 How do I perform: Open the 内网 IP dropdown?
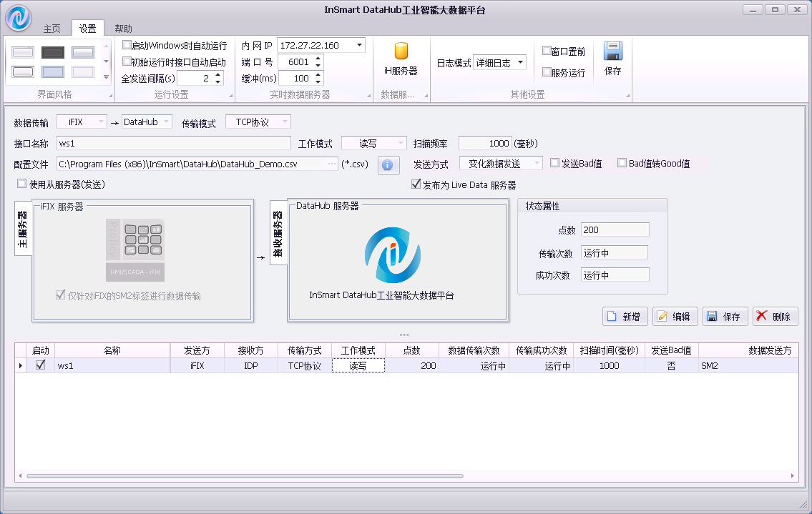(x=359, y=45)
